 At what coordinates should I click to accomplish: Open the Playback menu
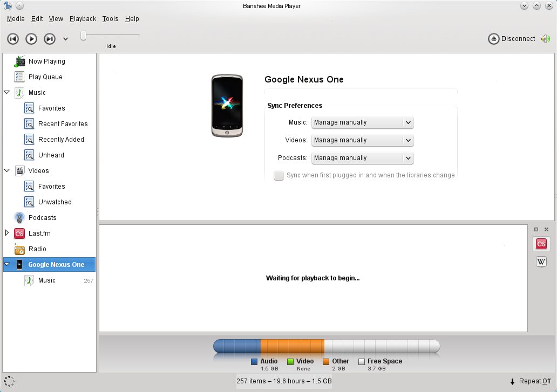click(x=83, y=19)
